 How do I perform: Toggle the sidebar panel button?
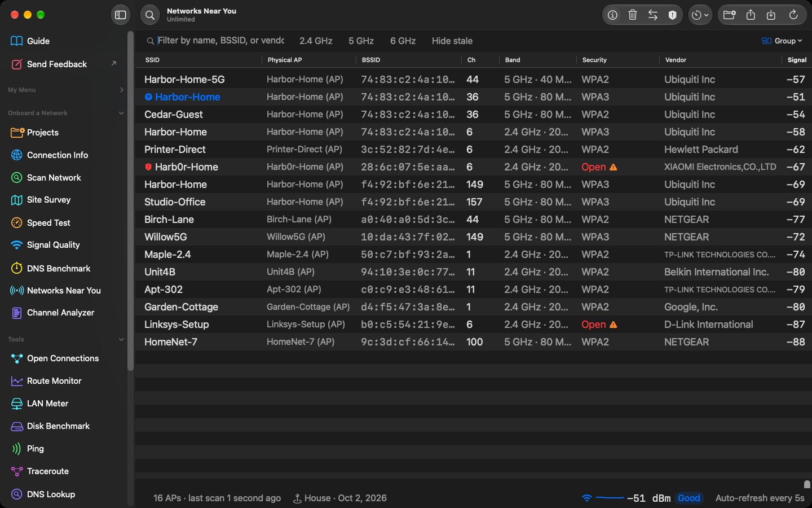click(121, 15)
